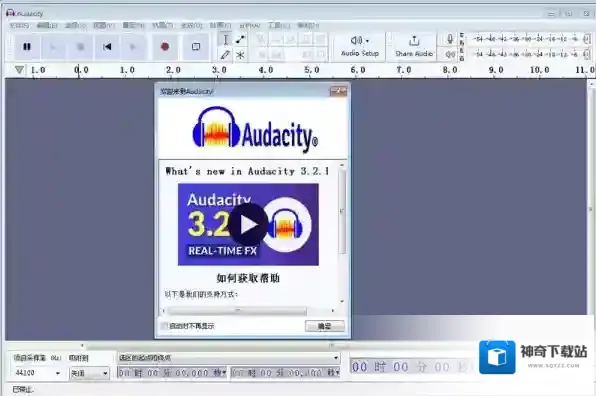Skip to start of project
Screen dimensions: 596x396
(x=107, y=47)
